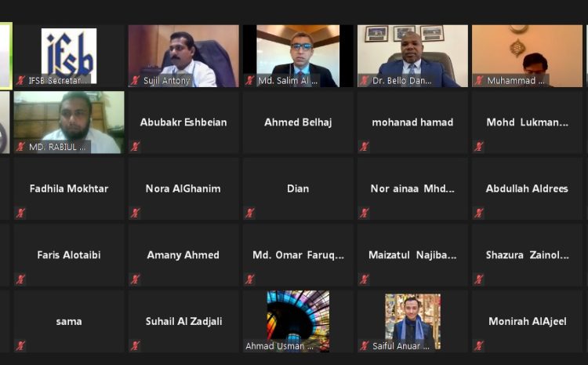Select the Muhammad video tile
Screen dimensions: 588x365
(527, 56)
